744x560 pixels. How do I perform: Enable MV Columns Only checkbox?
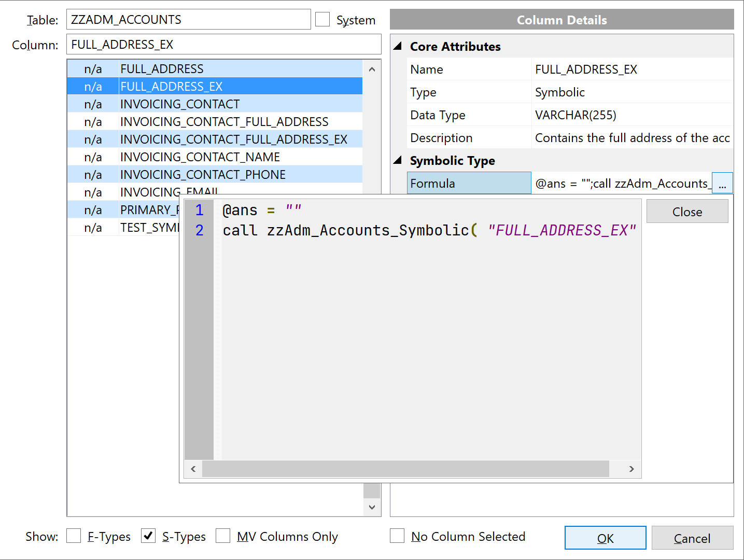tap(223, 536)
